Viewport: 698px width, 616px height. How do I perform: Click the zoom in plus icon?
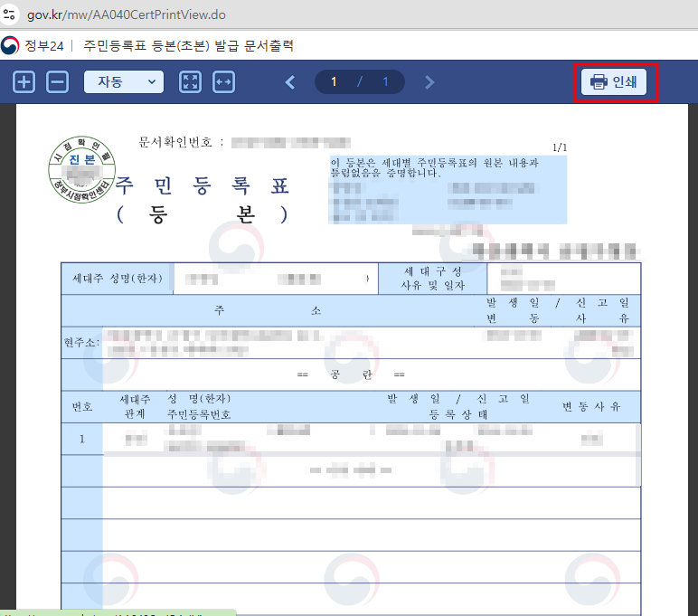click(24, 82)
